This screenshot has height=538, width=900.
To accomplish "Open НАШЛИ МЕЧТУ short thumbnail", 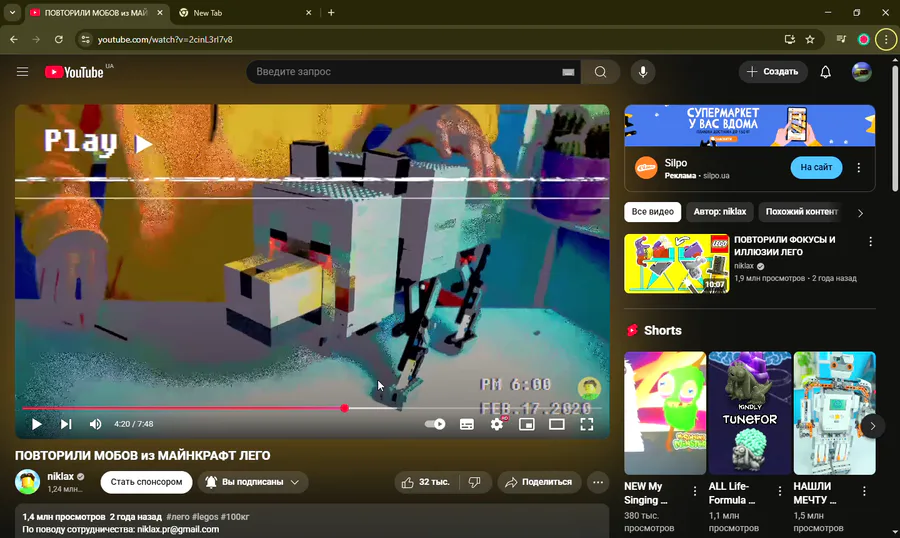I will (x=835, y=413).
